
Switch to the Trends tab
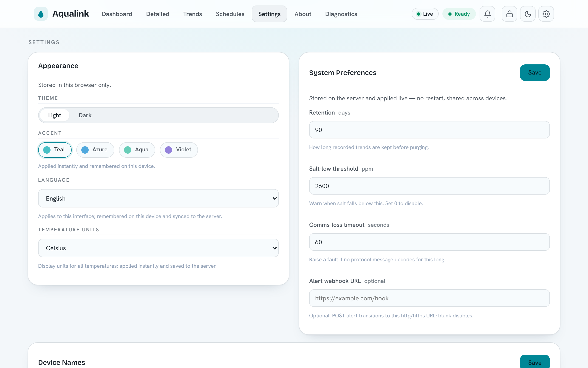[x=192, y=14]
